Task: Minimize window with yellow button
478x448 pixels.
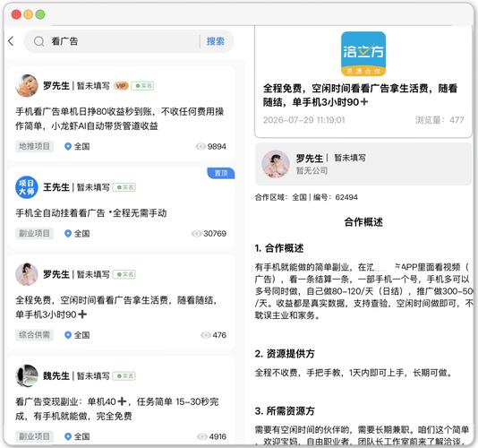Action: click(29, 14)
